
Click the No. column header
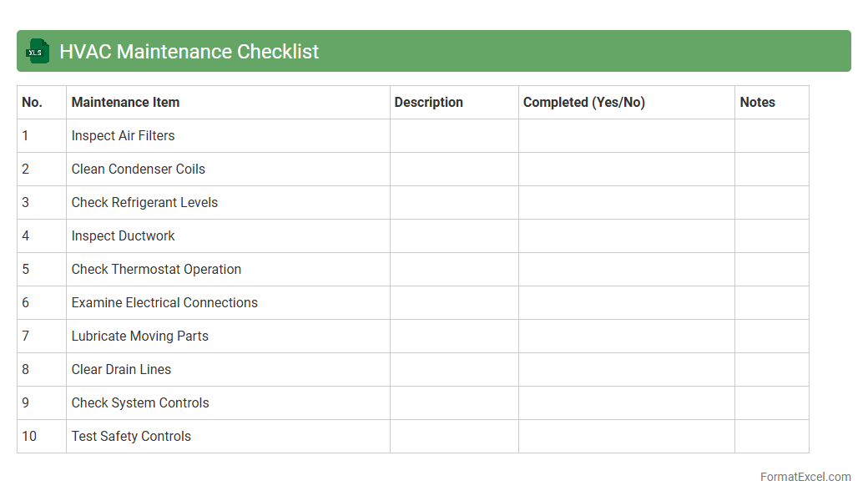click(x=32, y=102)
